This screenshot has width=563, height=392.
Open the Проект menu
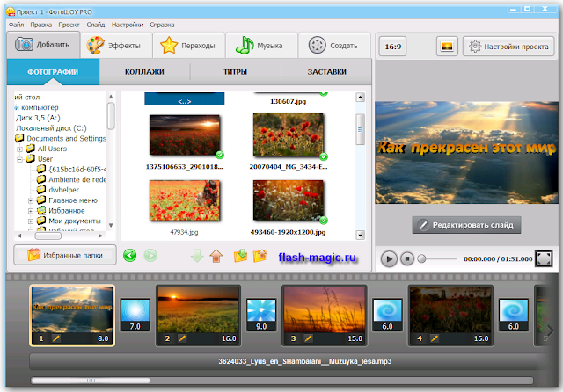coord(69,25)
